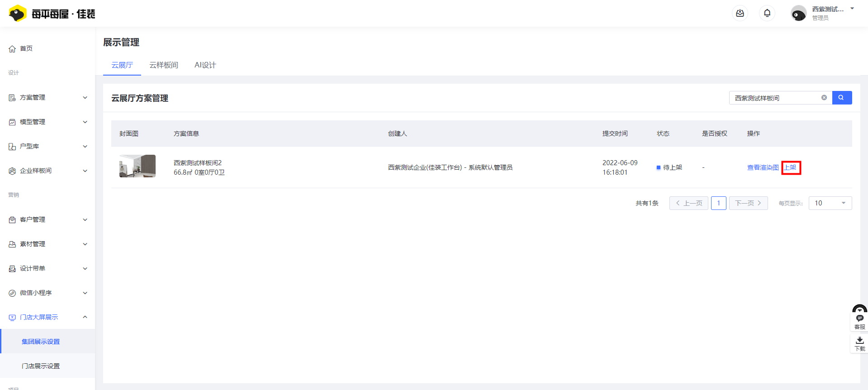
Task: Click the 设计带单 sidebar icon
Action: pyautogui.click(x=12, y=269)
